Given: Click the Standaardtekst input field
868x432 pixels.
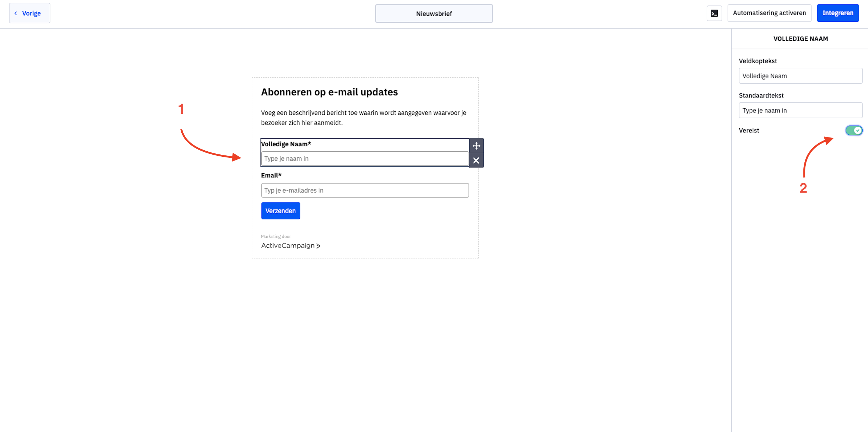Looking at the screenshot, I should pos(800,110).
